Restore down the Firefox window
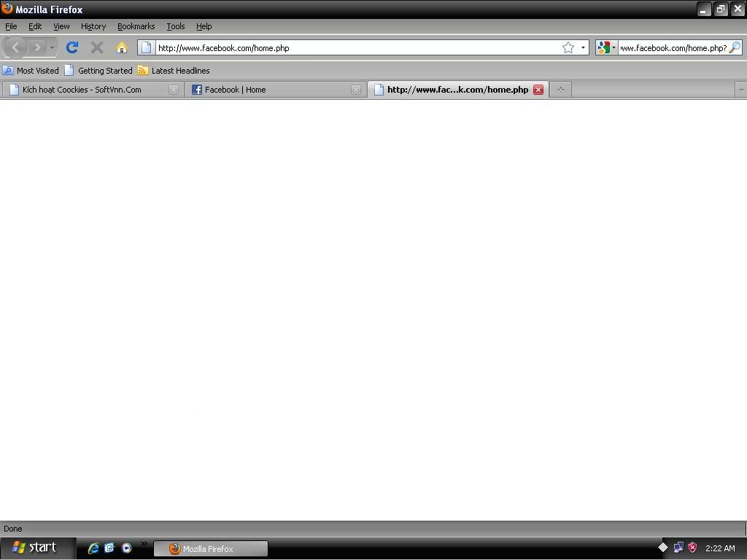The height and width of the screenshot is (560, 747). click(721, 9)
